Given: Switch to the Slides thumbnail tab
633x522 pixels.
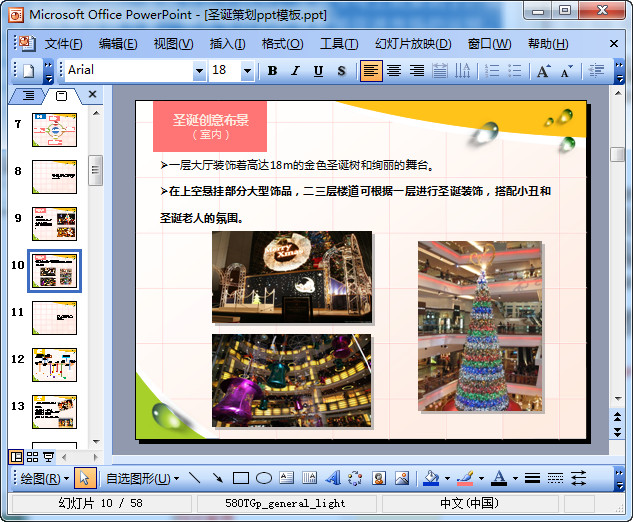Looking at the screenshot, I should tap(61, 96).
